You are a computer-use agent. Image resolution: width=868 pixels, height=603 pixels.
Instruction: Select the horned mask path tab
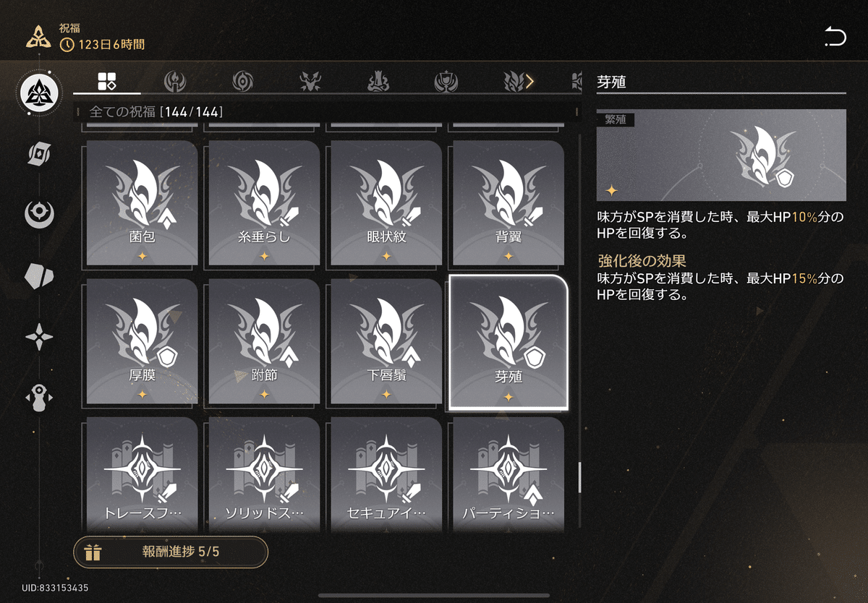310,82
